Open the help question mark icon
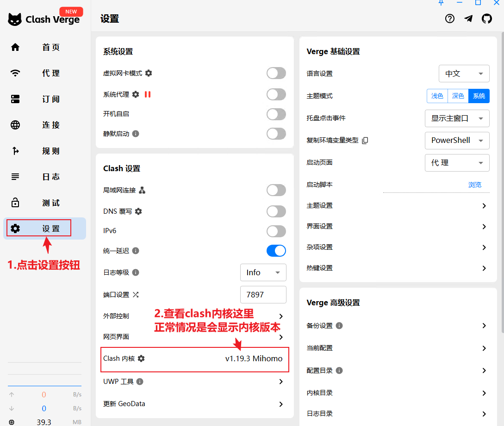The image size is (504, 426). (x=449, y=19)
